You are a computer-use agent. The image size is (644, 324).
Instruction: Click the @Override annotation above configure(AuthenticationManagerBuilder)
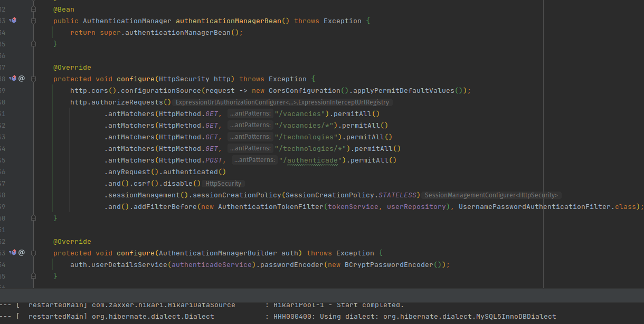pos(72,242)
